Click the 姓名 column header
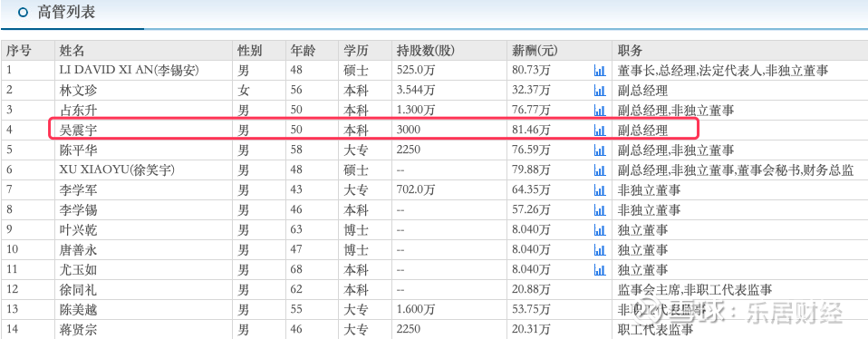 pos(72,51)
